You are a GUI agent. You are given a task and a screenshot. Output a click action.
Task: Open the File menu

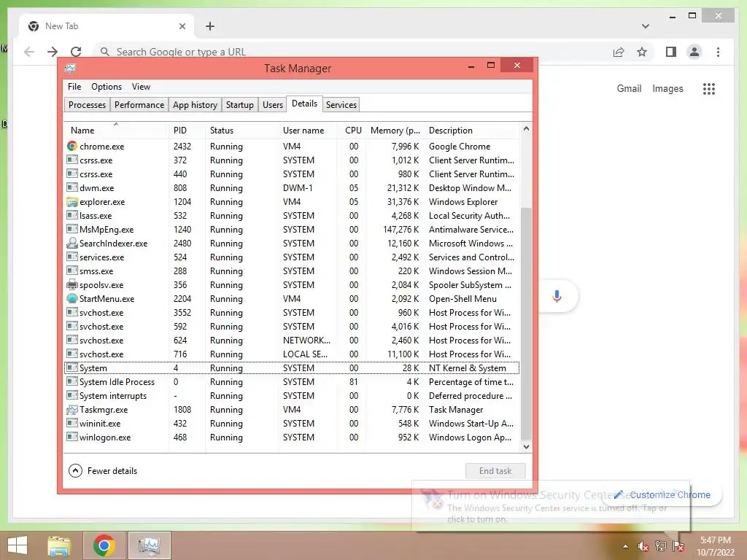coord(74,87)
